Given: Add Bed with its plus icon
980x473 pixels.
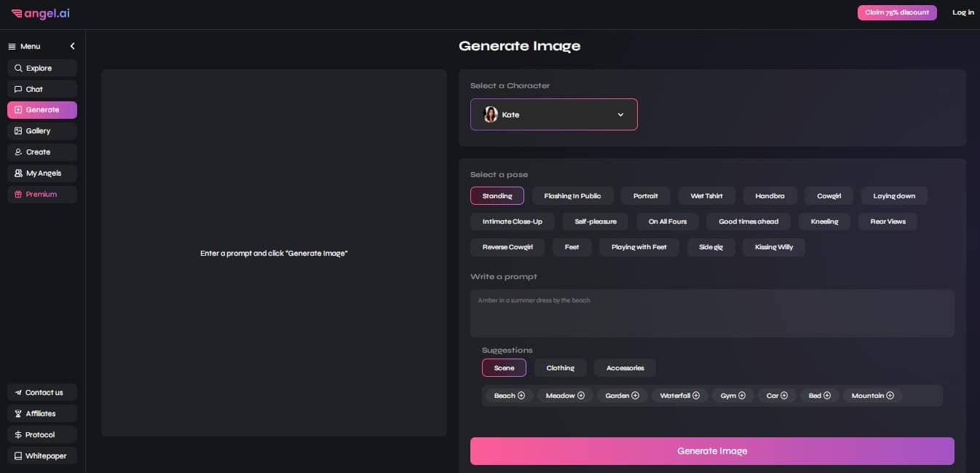Looking at the screenshot, I should 827,396.
